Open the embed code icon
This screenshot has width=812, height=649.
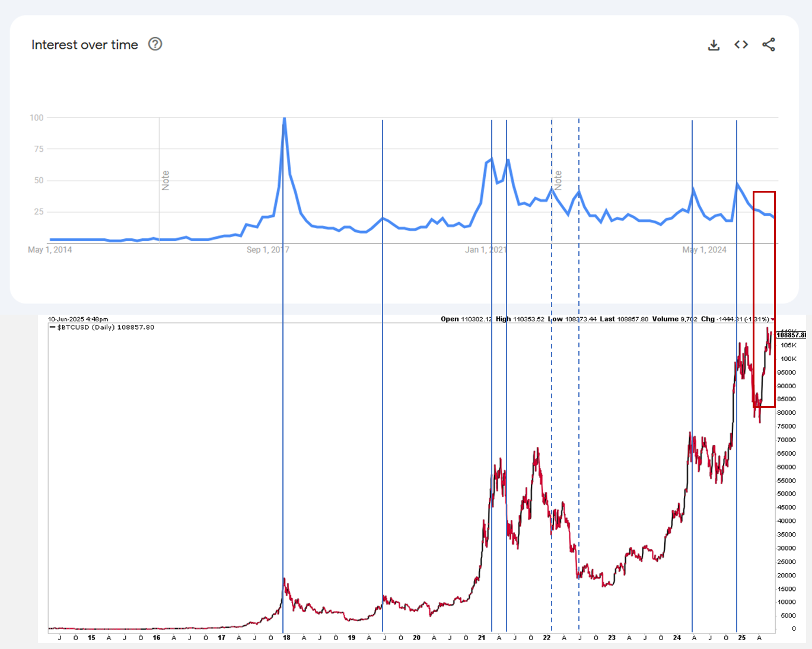741,44
